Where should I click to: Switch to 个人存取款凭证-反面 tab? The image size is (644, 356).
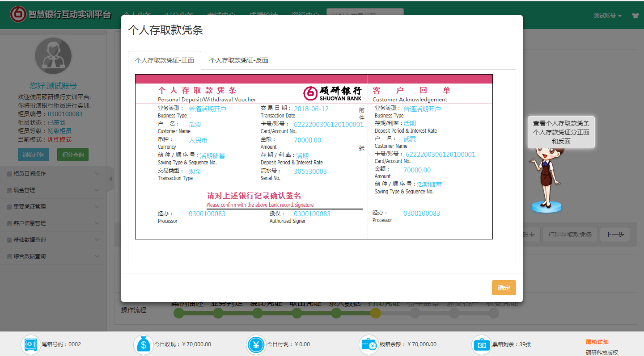click(x=239, y=60)
